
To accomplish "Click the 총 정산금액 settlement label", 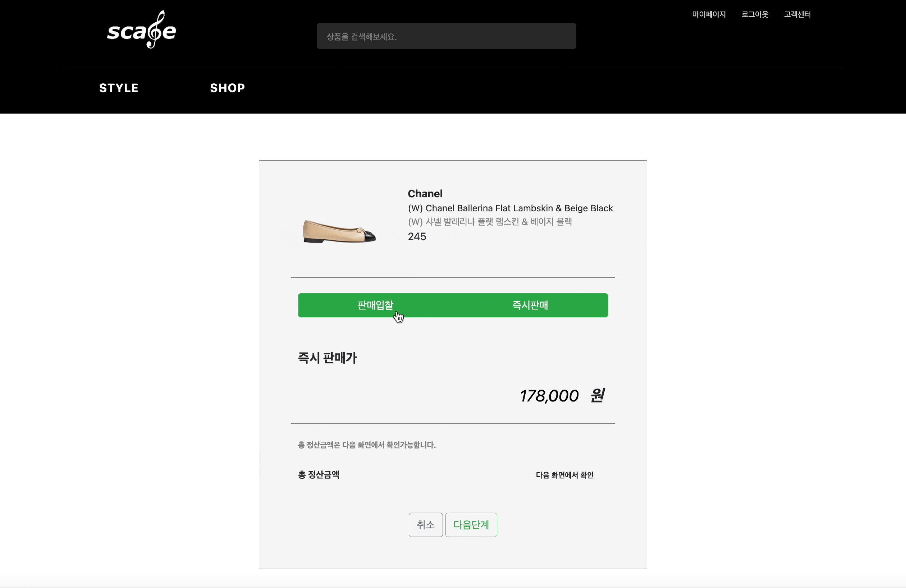I will click(x=319, y=476).
